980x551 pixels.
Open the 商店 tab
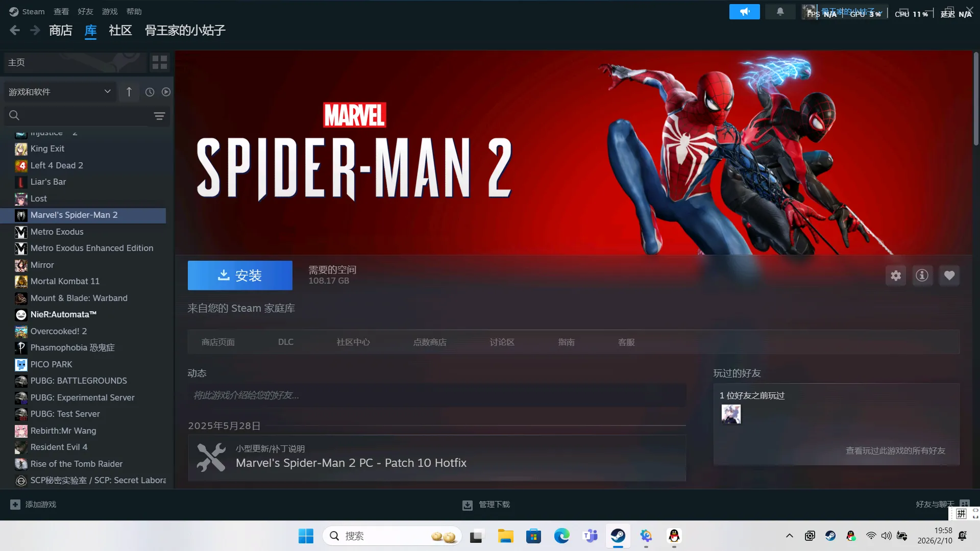pos(60,31)
